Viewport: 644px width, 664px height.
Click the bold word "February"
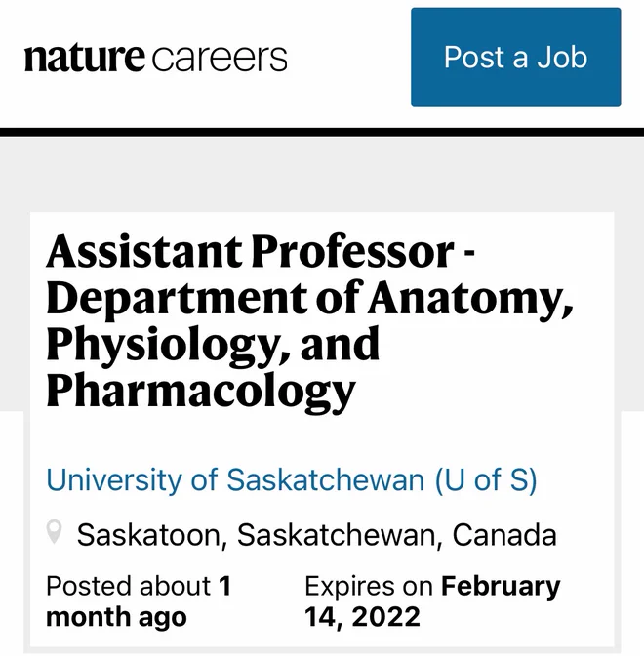(x=501, y=587)
